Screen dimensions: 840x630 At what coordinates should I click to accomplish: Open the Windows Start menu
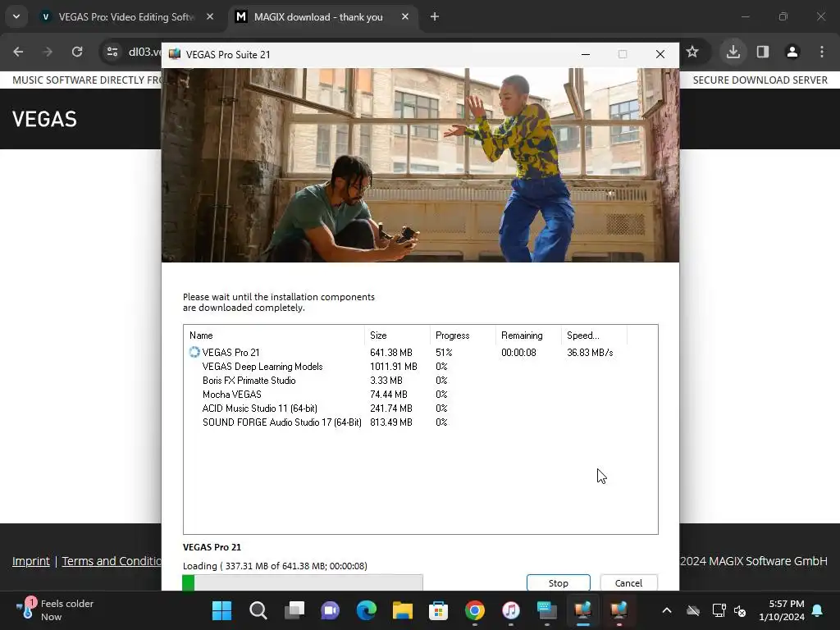click(x=221, y=610)
